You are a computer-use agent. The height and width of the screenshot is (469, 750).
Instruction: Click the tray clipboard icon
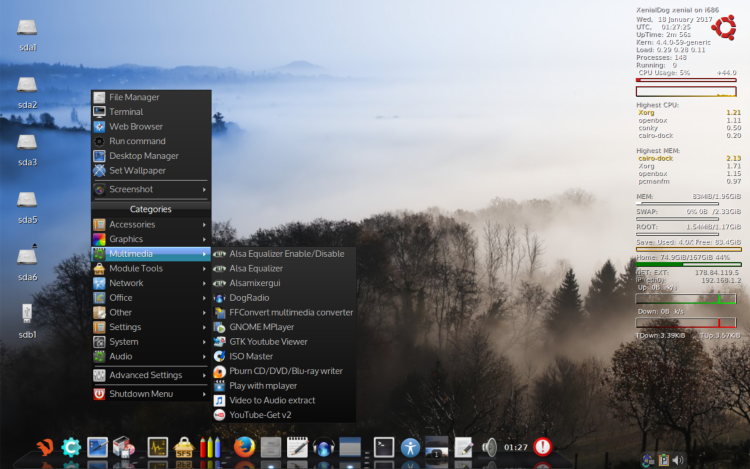click(x=663, y=460)
